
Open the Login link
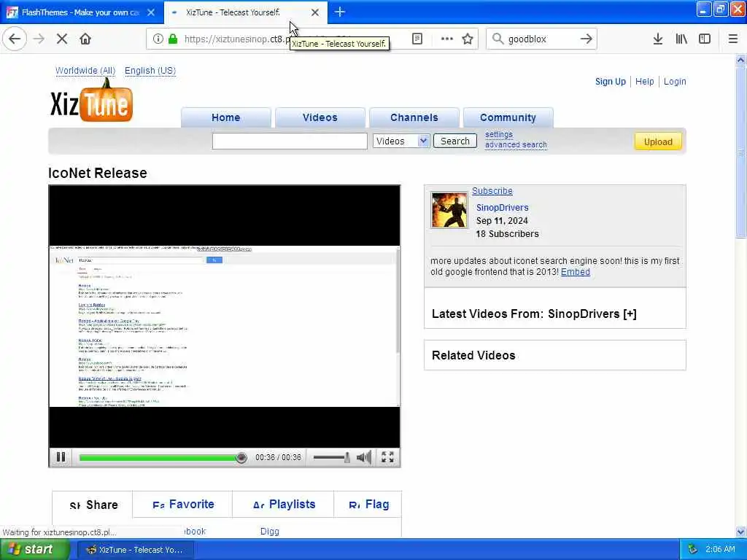point(675,82)
